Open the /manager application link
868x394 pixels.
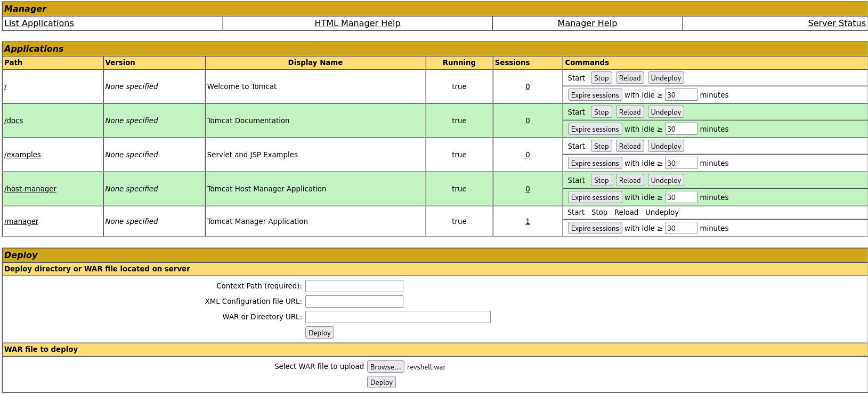(21, 221)
